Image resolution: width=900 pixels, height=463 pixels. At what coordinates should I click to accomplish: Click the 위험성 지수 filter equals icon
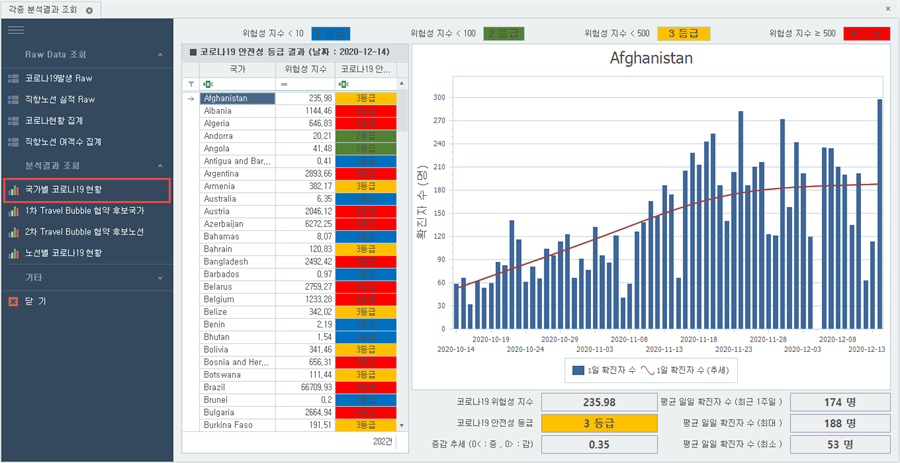(x=283, y=84)
